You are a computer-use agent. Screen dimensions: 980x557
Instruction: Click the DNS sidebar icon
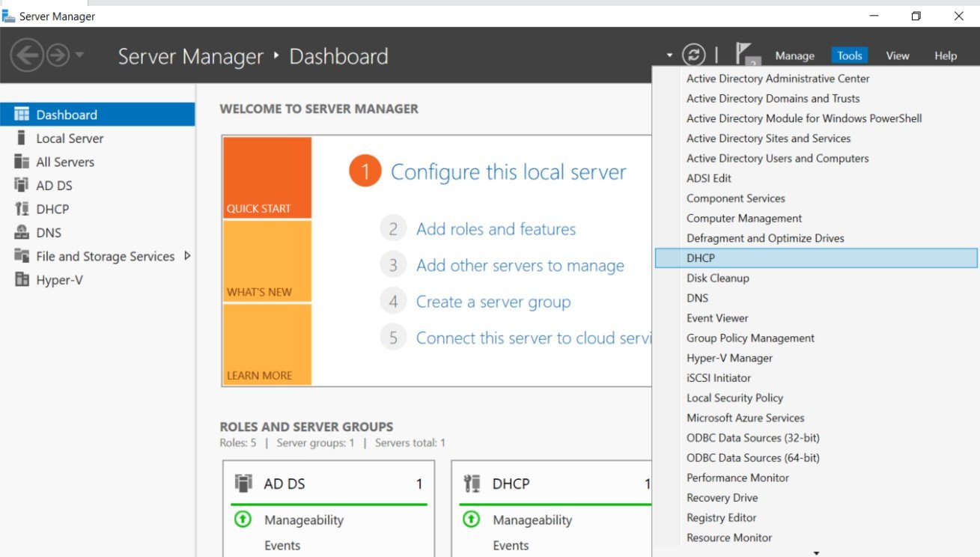[22, 233]
